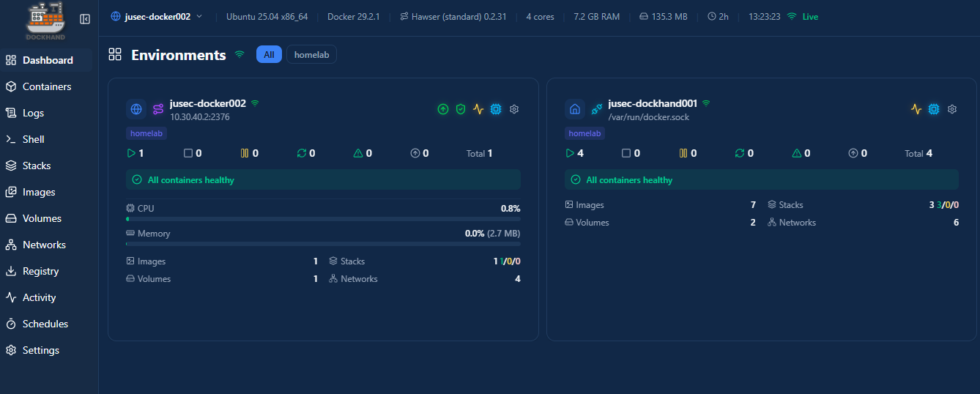Click green update arrow icon on jusec-docker002

click(x=443, y=109)
